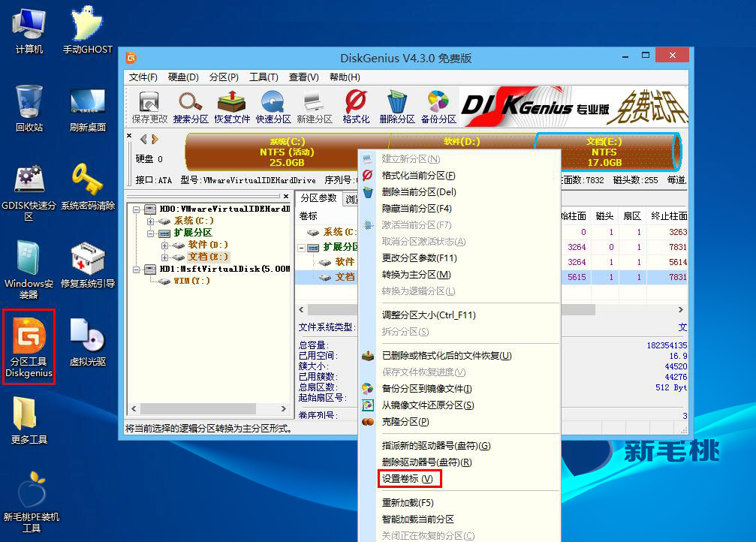
Task: Open the 文件(F) menu
Action: pyautogui.click(x=143, y=77)
